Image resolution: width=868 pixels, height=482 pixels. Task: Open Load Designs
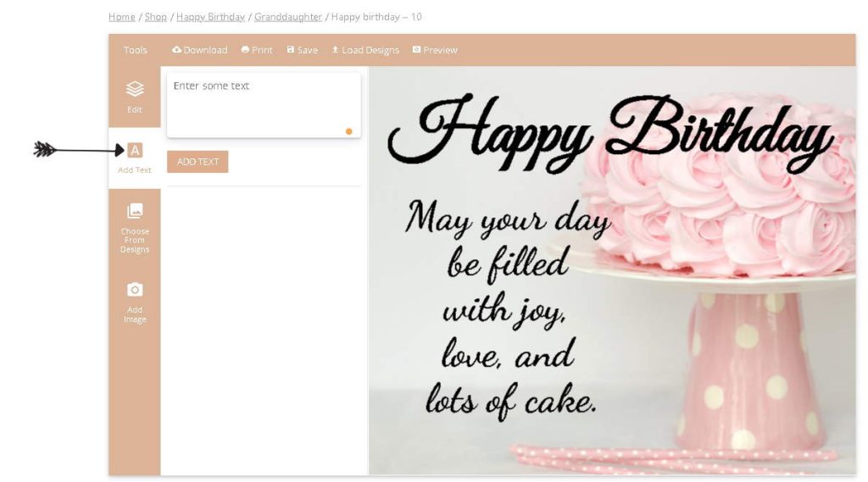tap(365, 50)
